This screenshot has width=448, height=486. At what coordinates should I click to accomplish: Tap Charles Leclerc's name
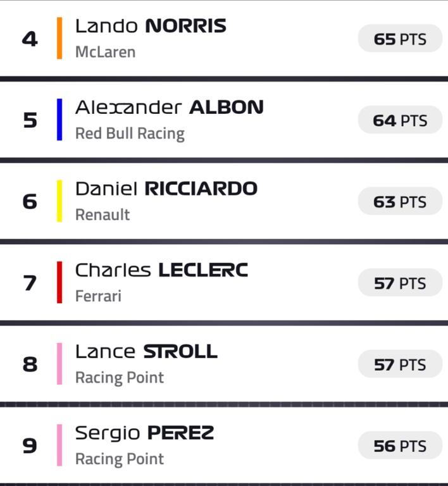[161, 270]
